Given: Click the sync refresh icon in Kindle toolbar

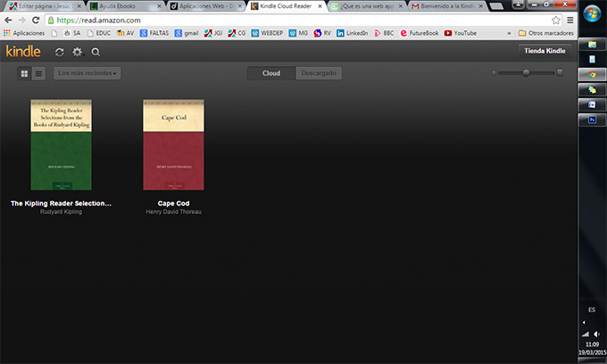Looking at the screenshot, I should 60,52.
